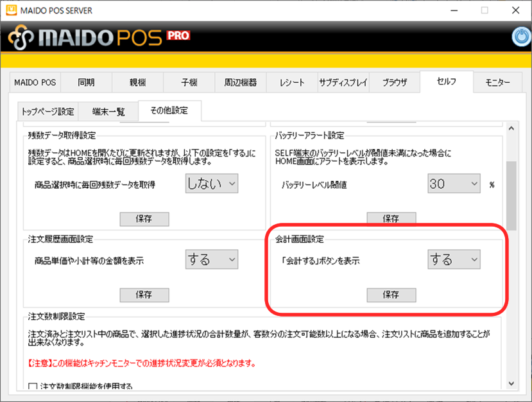This screenshot has height=402, width=532.
Task: Click the 会計画面設定 group heading
Action: [x=299, y=240]
